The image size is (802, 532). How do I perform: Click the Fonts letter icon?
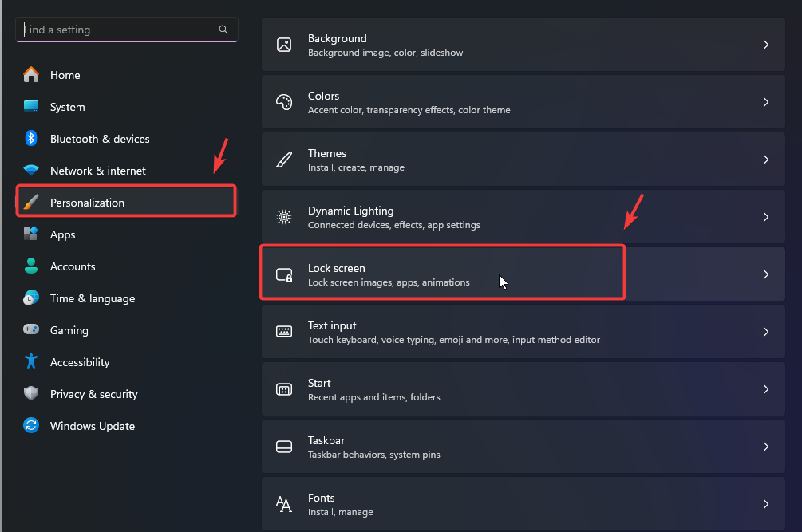pyautogui.click(x=284, y=504)
